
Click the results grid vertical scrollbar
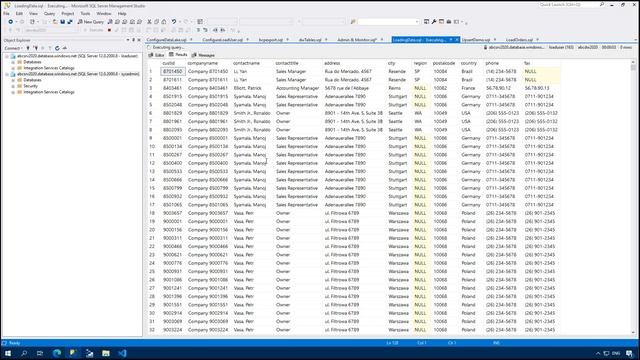[x=633, y=198]
